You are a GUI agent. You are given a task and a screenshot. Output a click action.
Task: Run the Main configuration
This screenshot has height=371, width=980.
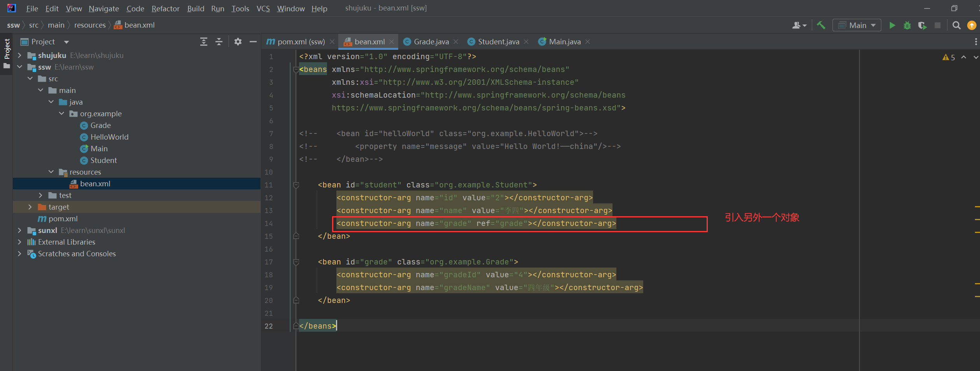tap(892, 25)
